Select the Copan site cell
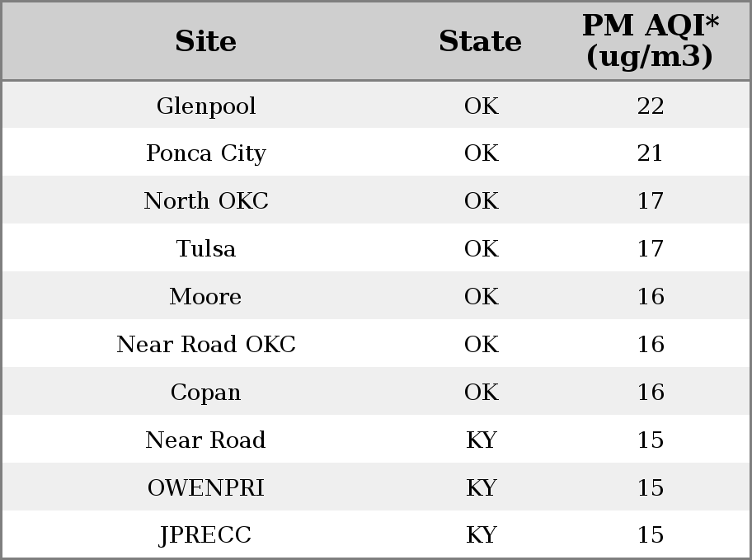Viewport: 752px width, 560px height. [206, 393]
